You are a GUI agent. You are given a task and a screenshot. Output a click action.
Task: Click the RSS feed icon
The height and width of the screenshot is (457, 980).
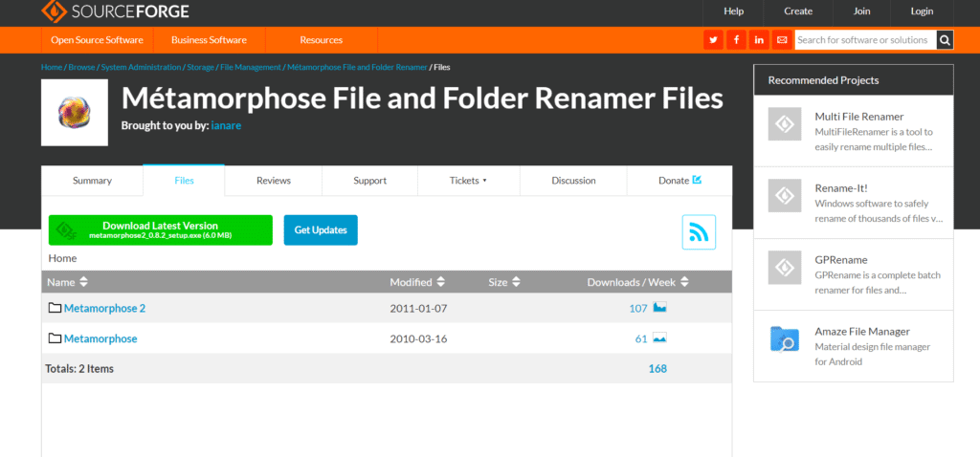pyautogui.click(x=699, y=232)
